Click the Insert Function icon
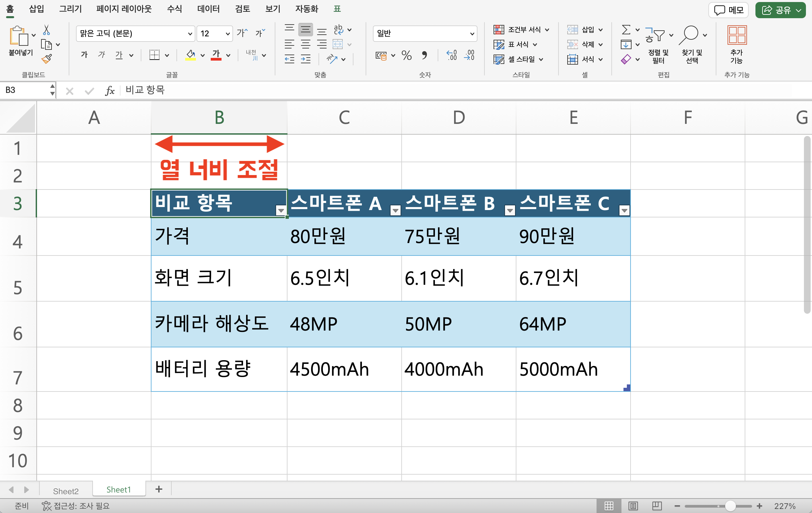This screenshot has height=513, width=812. pyautogui.click(x=107, y=90)
